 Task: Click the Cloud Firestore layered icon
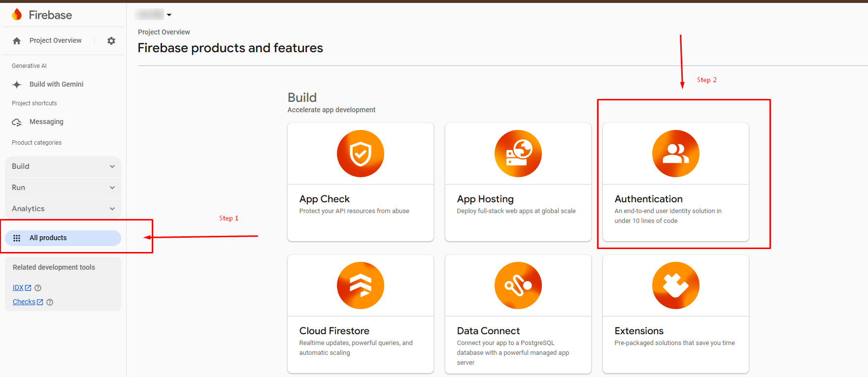pos(360,285)
